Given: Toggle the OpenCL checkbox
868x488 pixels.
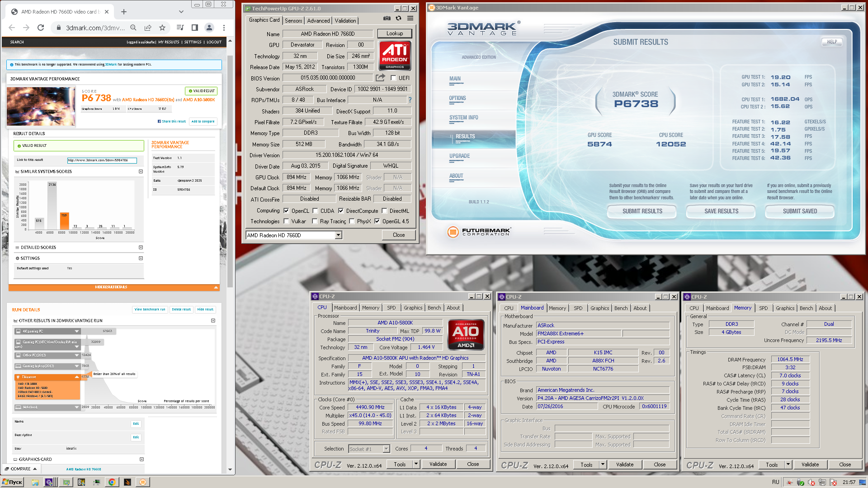Looking at the screenshot, I should click(286, 211).
